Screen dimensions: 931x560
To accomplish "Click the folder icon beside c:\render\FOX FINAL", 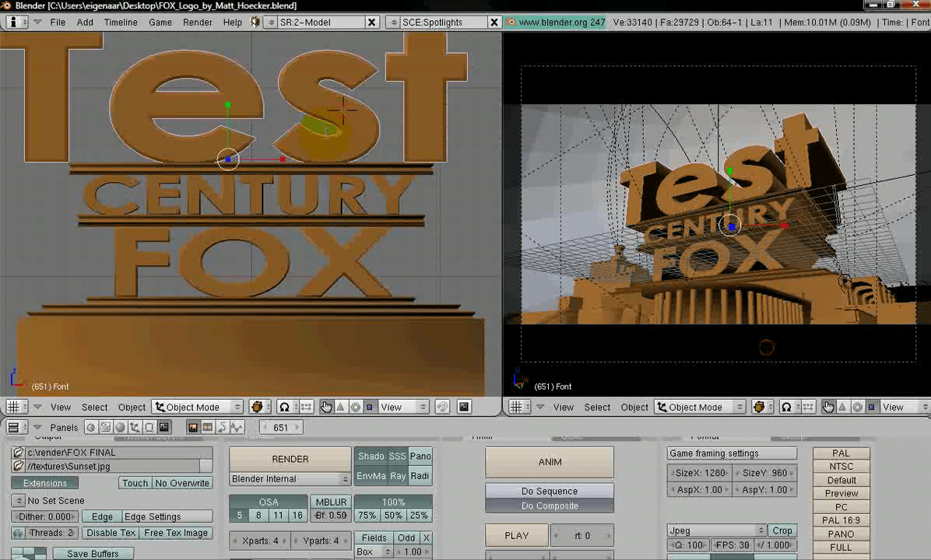I will (x=19, y=452).
